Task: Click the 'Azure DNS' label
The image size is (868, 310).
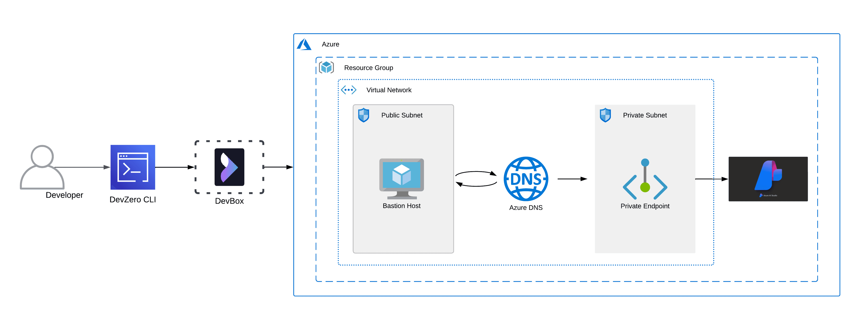Action: click(x=526, y=208)
